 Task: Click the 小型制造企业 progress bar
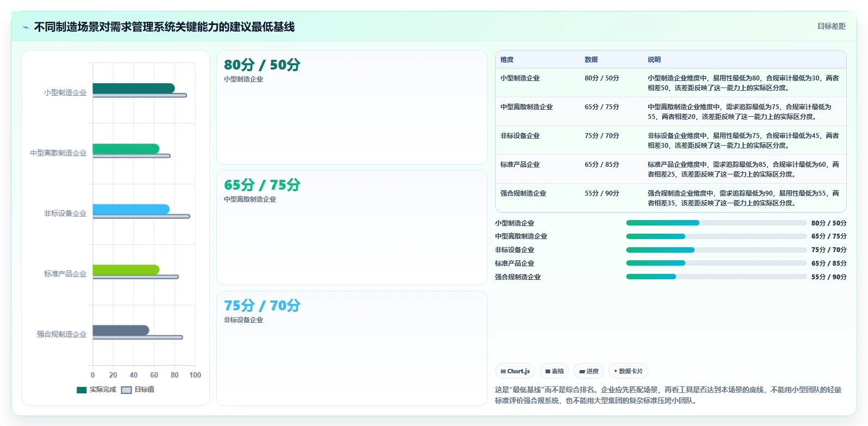716,223
